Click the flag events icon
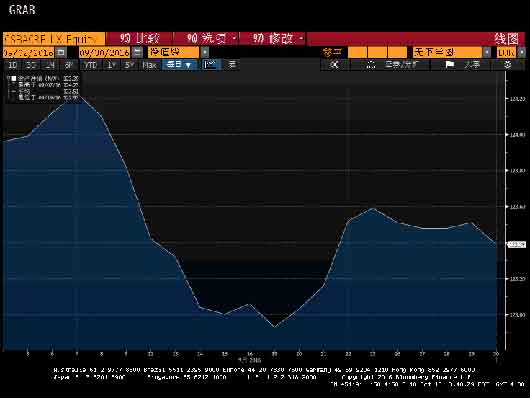The width and height of the screenshot is (530, 398). click(x=449, y=65)
